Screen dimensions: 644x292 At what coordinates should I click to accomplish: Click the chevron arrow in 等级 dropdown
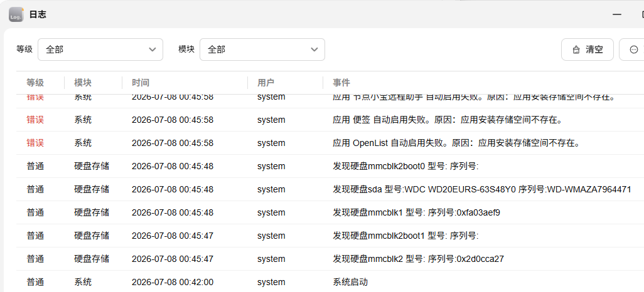153,50
